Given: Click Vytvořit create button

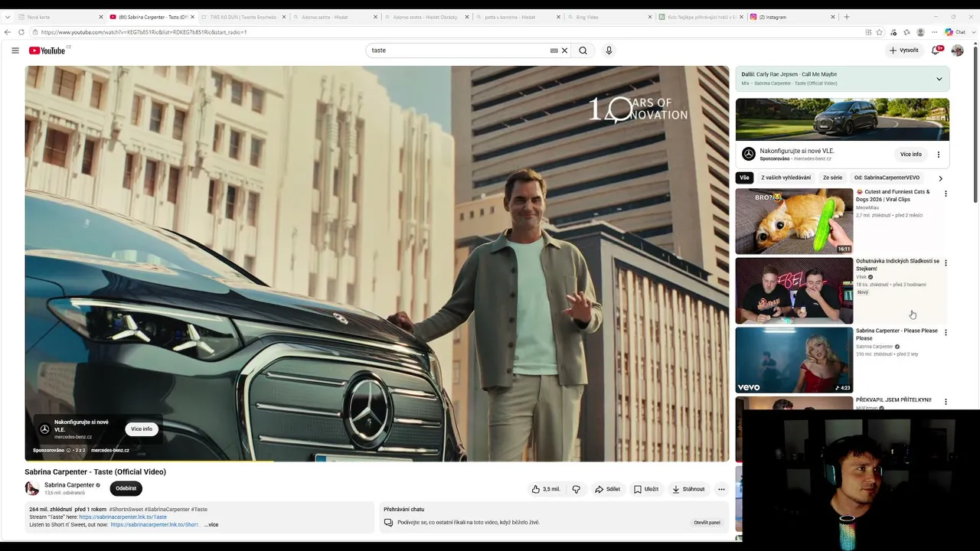Looking at the screenshot, I should click(903, 51).
